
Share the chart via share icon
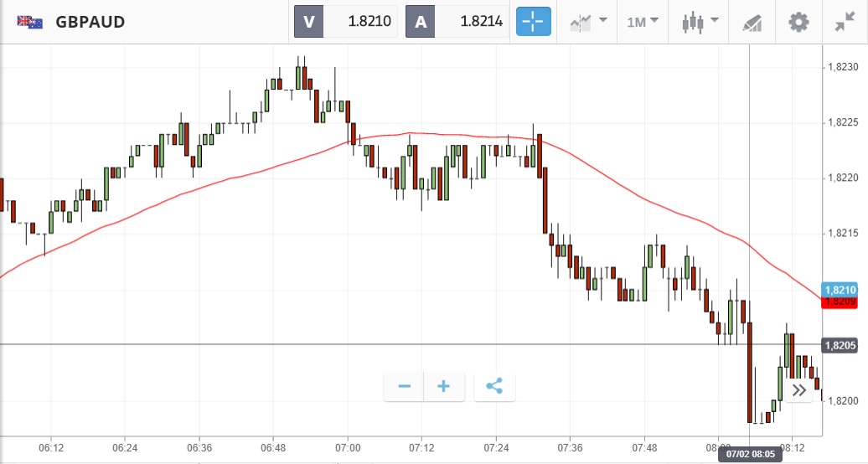494,386
